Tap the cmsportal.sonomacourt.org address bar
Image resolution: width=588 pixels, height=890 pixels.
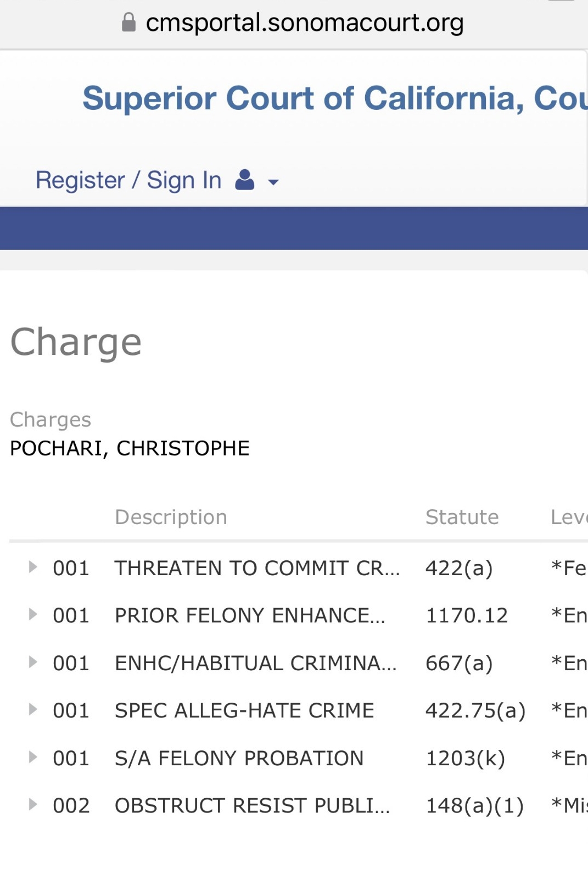tap(294, 23)
